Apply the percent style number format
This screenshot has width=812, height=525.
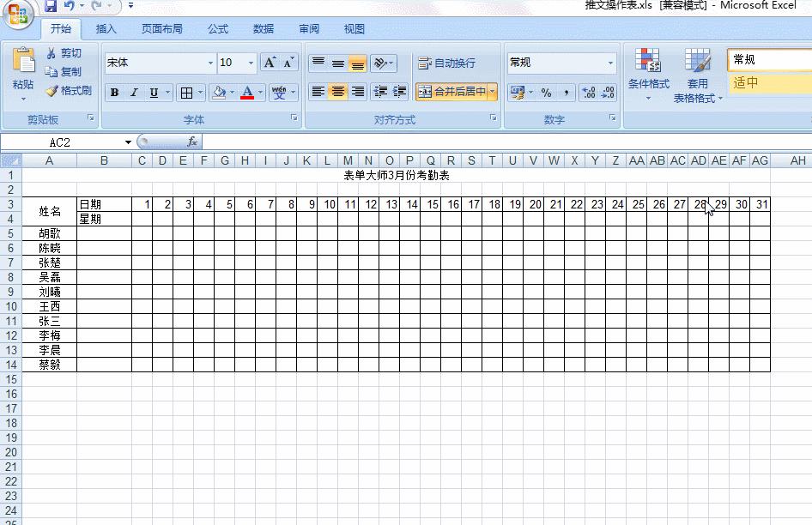tap(547, 94)
